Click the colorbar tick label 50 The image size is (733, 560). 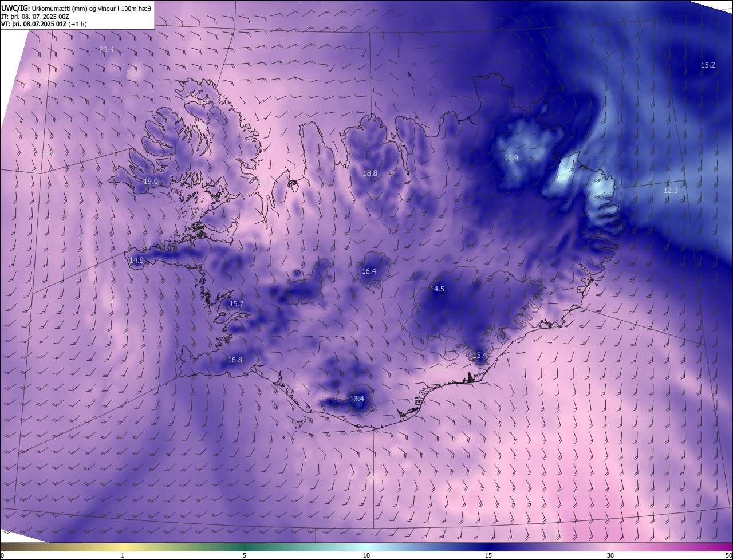[x=728, y=556]
